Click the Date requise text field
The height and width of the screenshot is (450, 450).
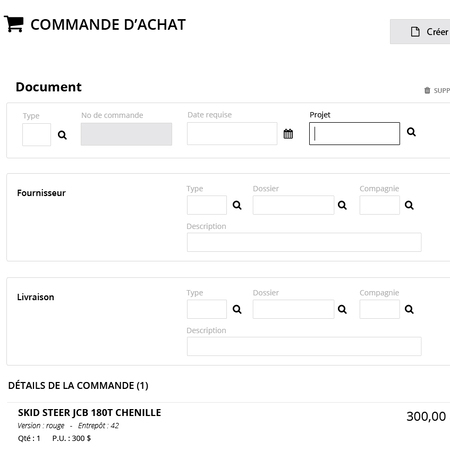(x=232, y=134)
